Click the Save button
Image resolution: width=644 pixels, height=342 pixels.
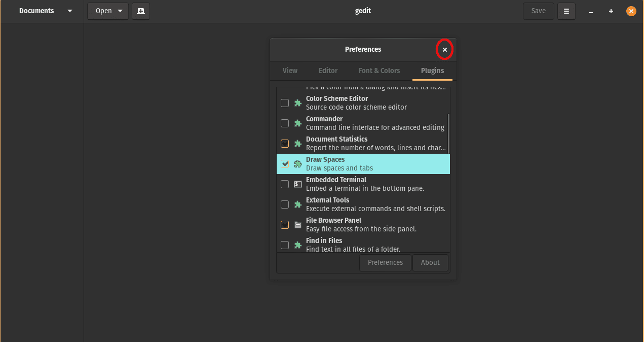538,11
